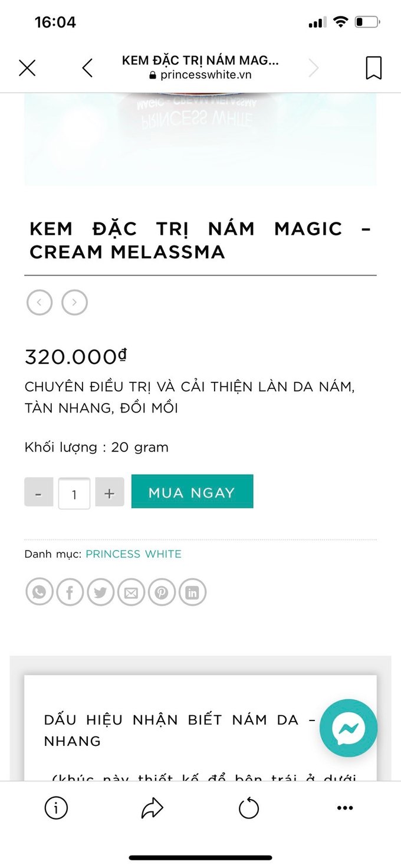Screen dimensions: 401x868
Task: View previous product with circled left arrow
Action: 40,303
